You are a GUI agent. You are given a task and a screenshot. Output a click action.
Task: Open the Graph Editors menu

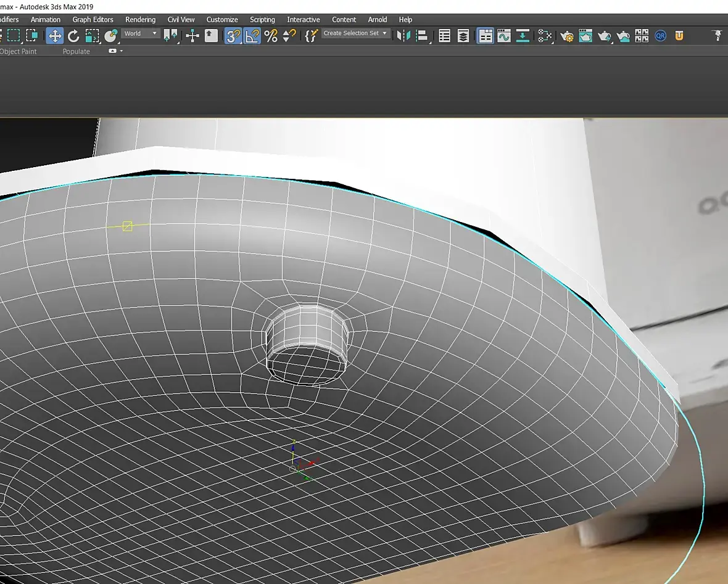coord(93,20)
